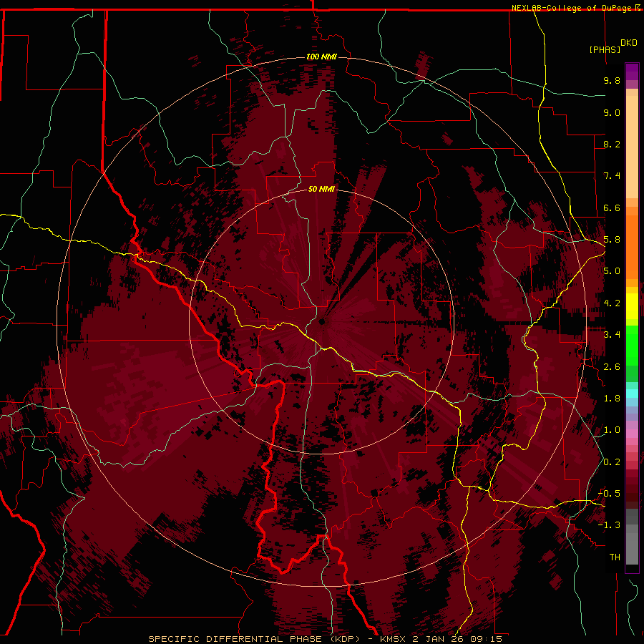
Task: Click the 9.0 scale value
Action: [612, 112]
